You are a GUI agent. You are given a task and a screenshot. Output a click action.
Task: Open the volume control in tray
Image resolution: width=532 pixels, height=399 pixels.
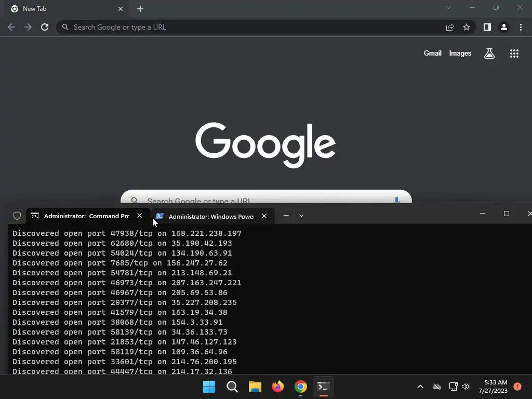point(465,387)
